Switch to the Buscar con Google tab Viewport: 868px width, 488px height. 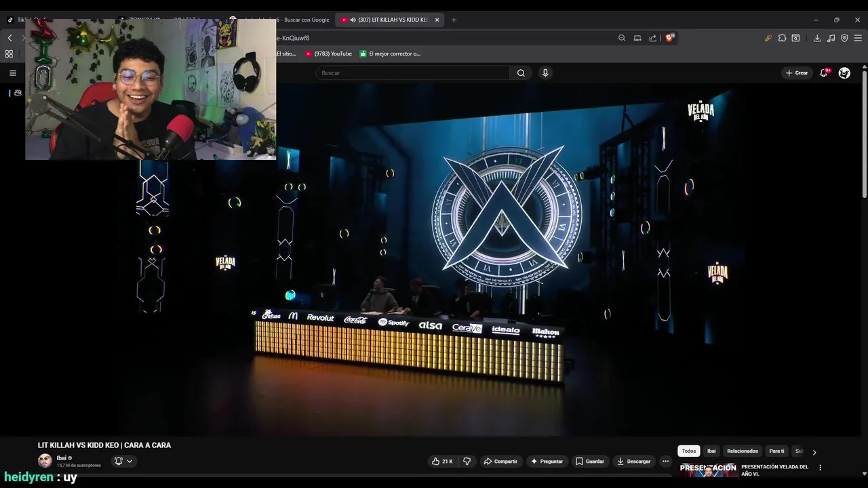tap(279, 20)
